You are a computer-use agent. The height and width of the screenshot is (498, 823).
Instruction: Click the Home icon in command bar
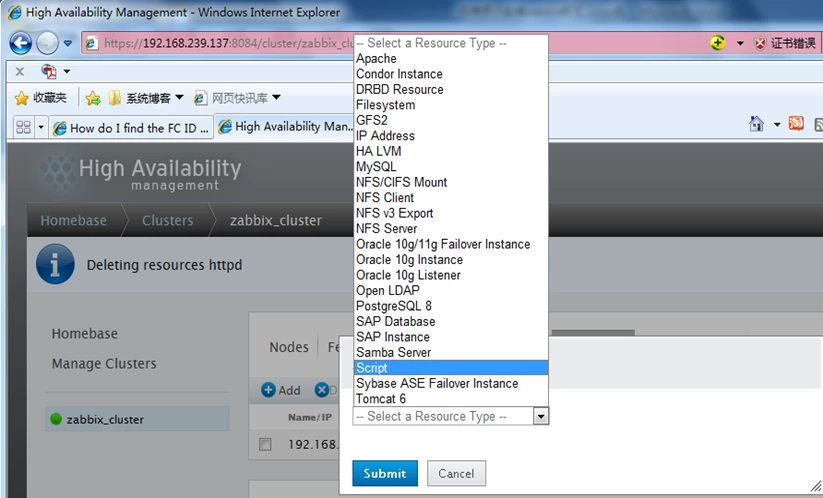[756, 124]
